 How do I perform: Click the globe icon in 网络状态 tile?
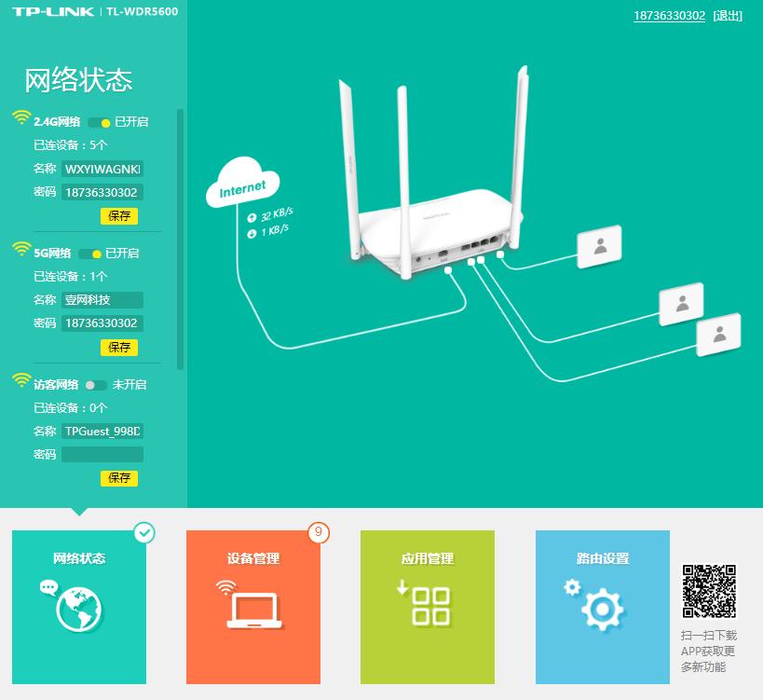point(79,607)
